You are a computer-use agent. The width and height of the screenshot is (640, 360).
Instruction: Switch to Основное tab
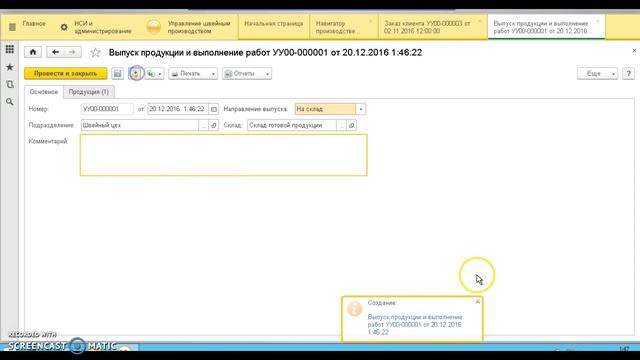click(44, 92)
